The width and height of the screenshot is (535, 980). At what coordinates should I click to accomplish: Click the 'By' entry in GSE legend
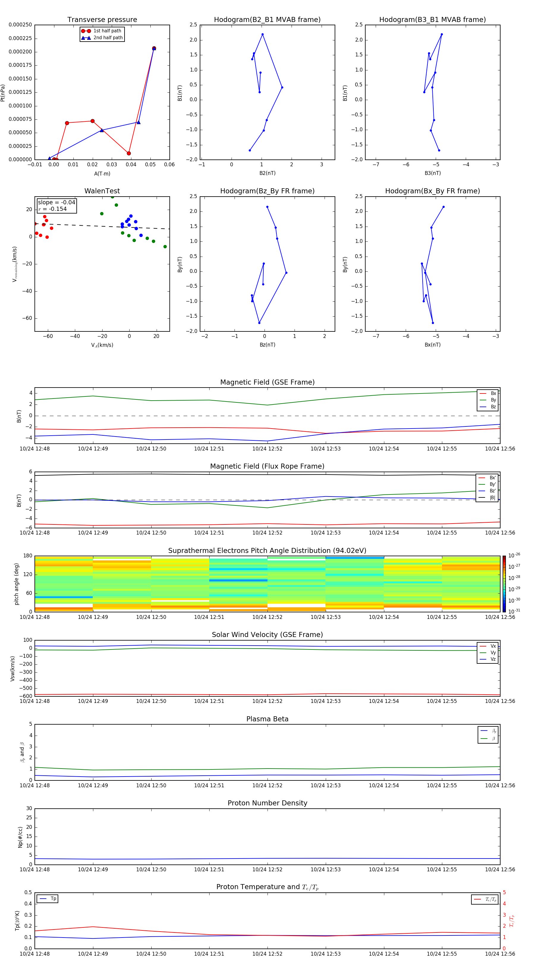coord(488,400)
